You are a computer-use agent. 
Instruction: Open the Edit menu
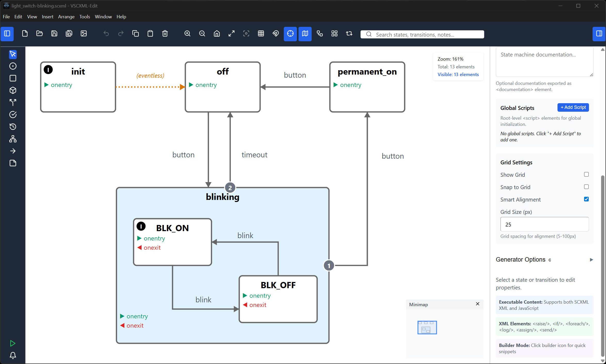point(18,17)
